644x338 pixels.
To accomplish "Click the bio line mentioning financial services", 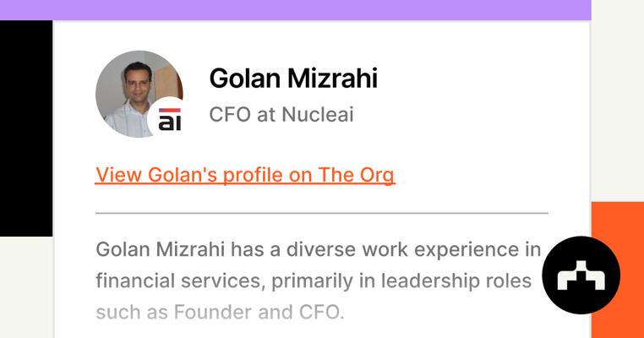I will pyautogui.click(x=313, y=281).
